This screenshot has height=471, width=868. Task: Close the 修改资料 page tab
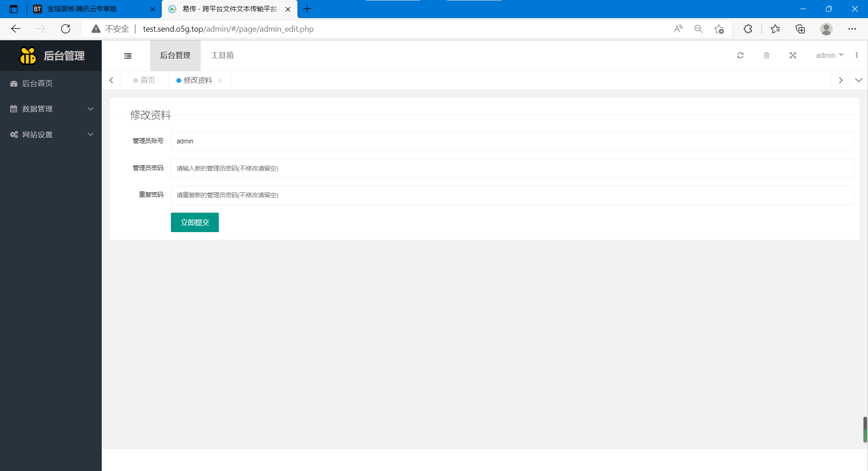[220, 81]
